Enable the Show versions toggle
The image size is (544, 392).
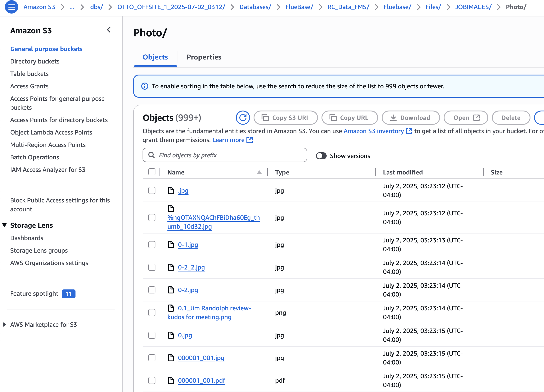pos(321,156)
